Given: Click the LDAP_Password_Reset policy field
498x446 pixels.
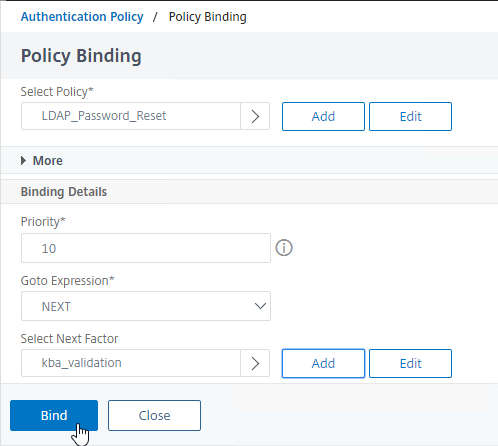Looking at the screenshot, I should 131,116.
